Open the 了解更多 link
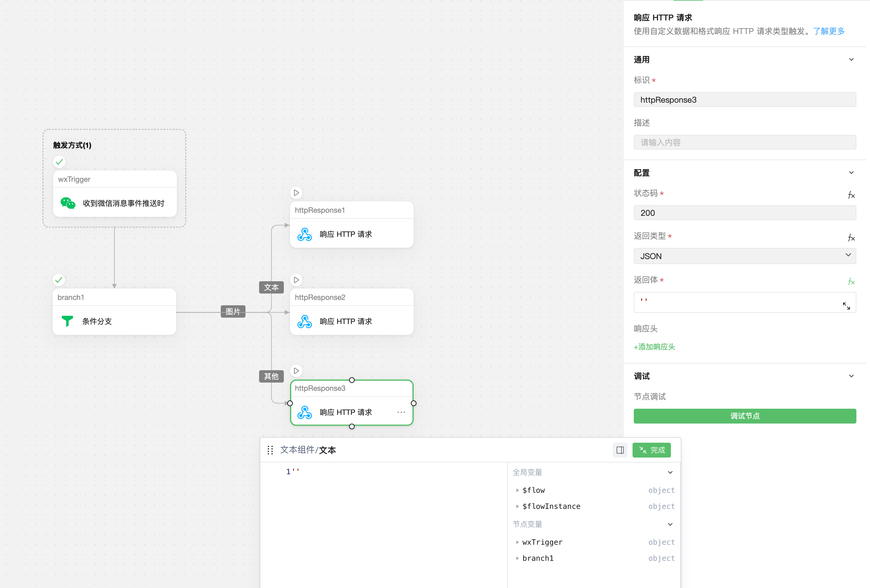870x588 pixels. 829,31
